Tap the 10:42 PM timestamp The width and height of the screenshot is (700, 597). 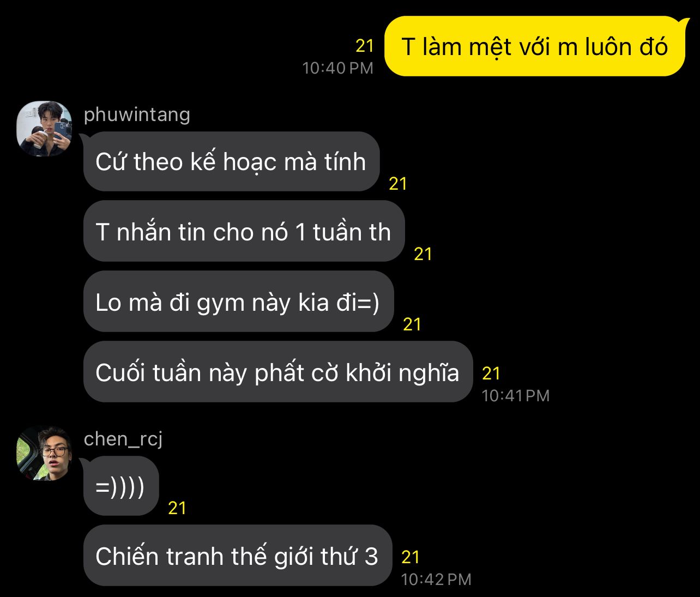(436, 580)
